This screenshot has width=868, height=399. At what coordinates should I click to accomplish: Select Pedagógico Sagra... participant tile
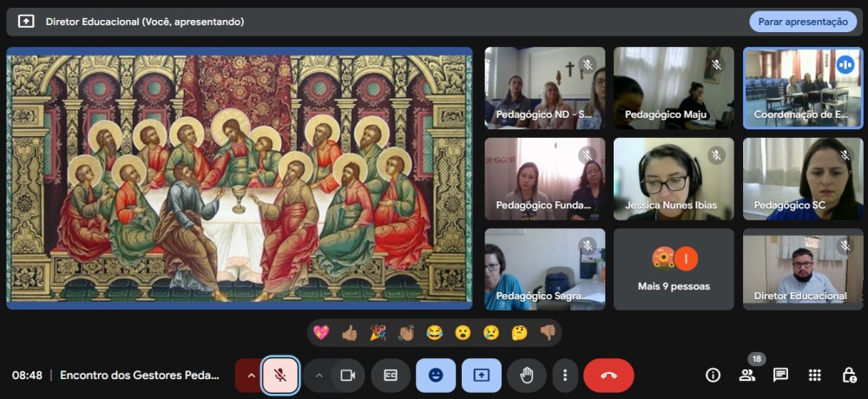coord(545,270)
